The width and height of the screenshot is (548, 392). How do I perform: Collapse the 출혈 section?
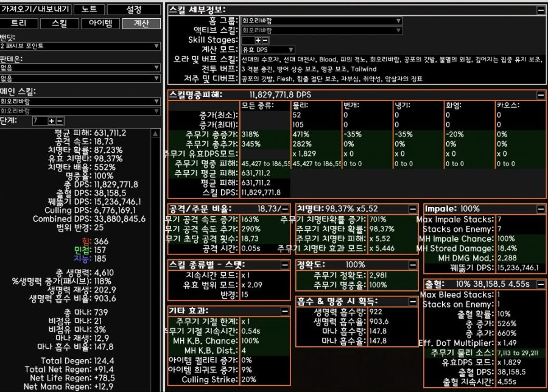(541, 284)
